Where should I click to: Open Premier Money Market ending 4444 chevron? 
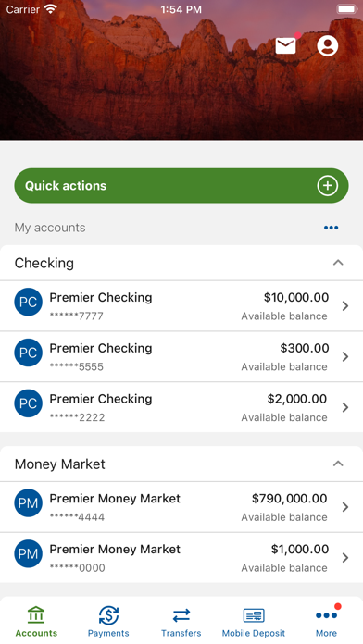tap(345, 507)
